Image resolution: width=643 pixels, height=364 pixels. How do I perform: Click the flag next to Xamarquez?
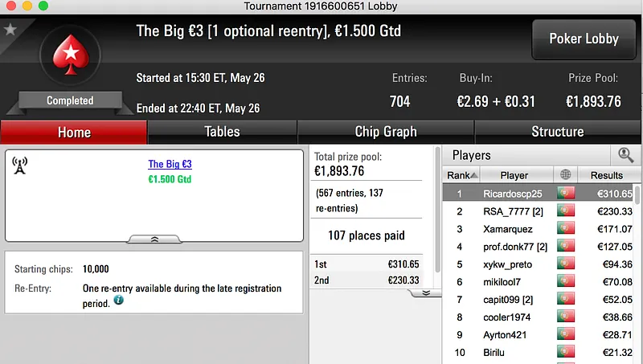pos(566,229)
